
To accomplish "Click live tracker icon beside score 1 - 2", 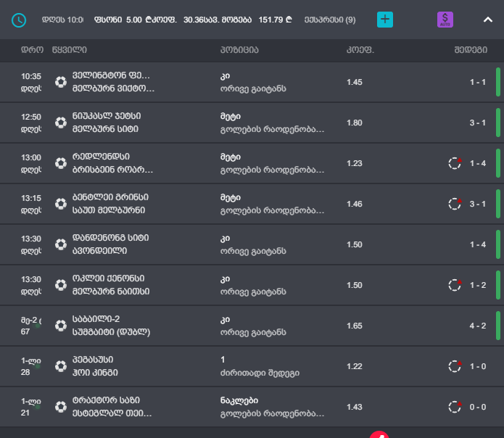I will pos(455,285).
